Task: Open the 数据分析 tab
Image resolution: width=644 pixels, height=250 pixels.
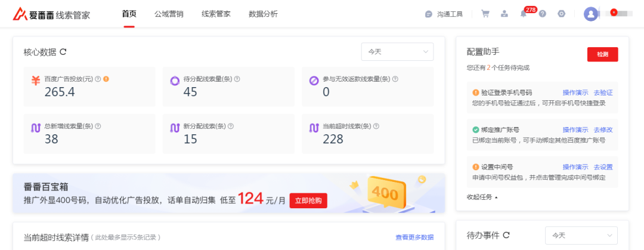Action: (x=263, y=14)
